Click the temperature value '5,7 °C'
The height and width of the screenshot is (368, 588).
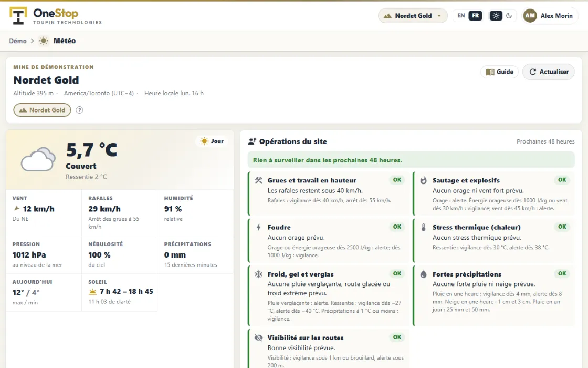tap(91, 150)
